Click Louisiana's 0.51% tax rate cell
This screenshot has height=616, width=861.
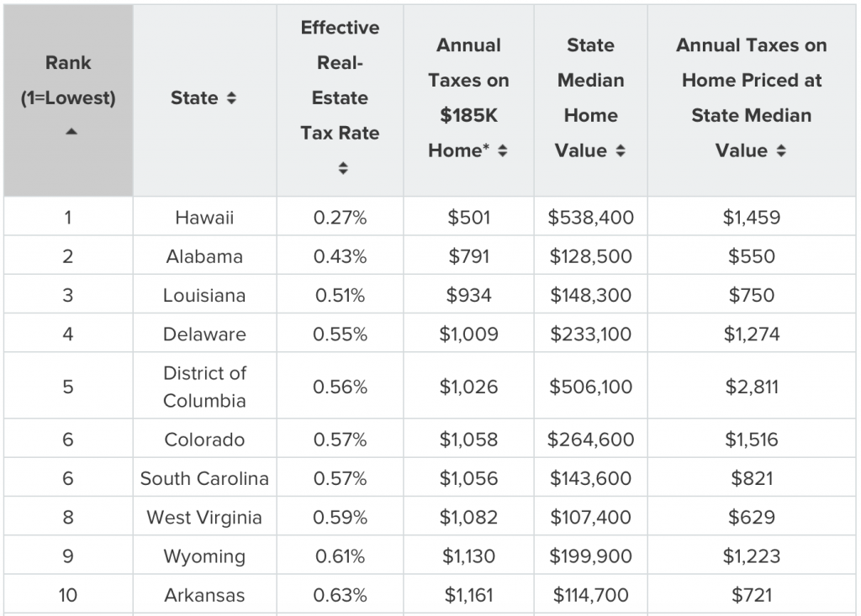[x=340, y=295]
